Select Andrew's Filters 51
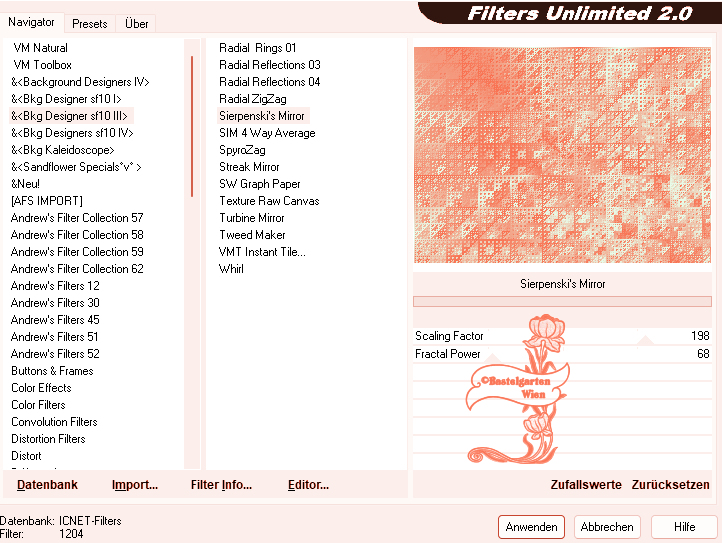This screenshot has width=722, height=543. (x=54, y=337)
